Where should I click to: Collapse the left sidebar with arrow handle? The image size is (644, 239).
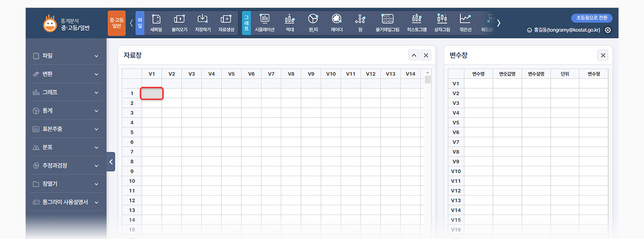(x=111, y=161)
